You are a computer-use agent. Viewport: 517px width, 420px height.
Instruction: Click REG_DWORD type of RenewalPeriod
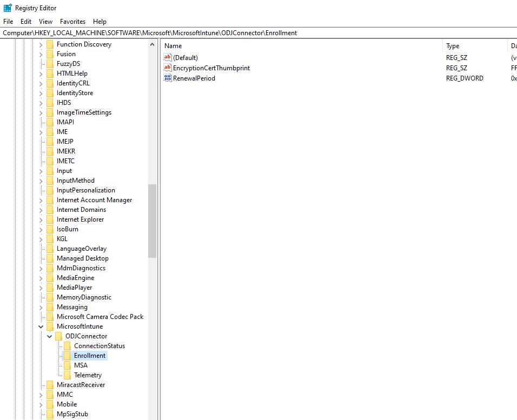[x=465, y=78]
